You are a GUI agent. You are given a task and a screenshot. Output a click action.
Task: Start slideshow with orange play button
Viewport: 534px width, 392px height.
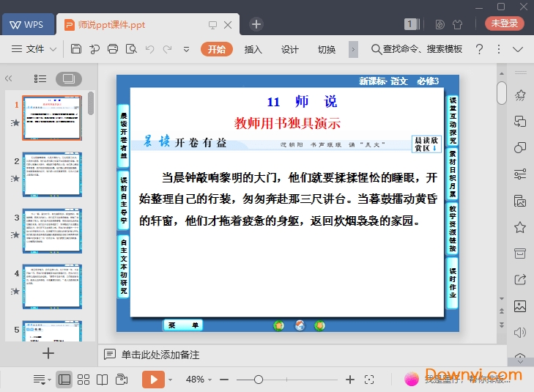(x=153, y=380)
